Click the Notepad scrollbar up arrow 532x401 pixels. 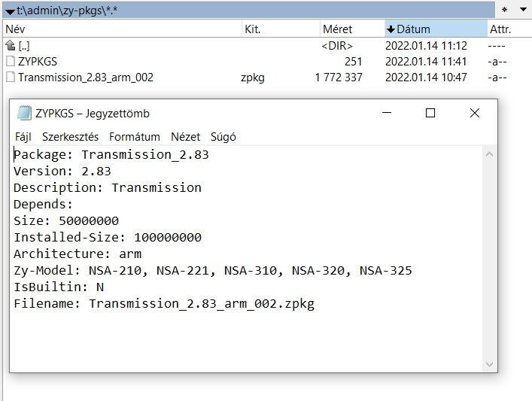[x=489, y=154]
